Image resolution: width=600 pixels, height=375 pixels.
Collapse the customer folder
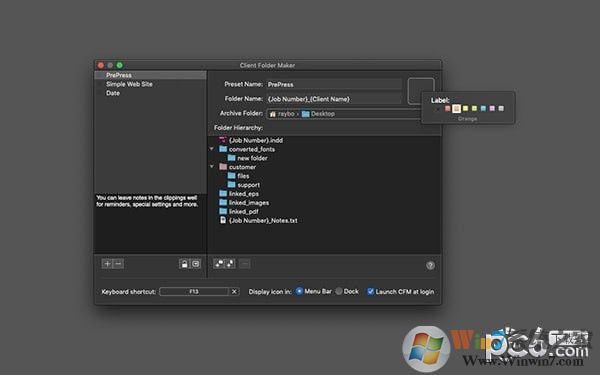pyautogui.click(x=212, y=166)
